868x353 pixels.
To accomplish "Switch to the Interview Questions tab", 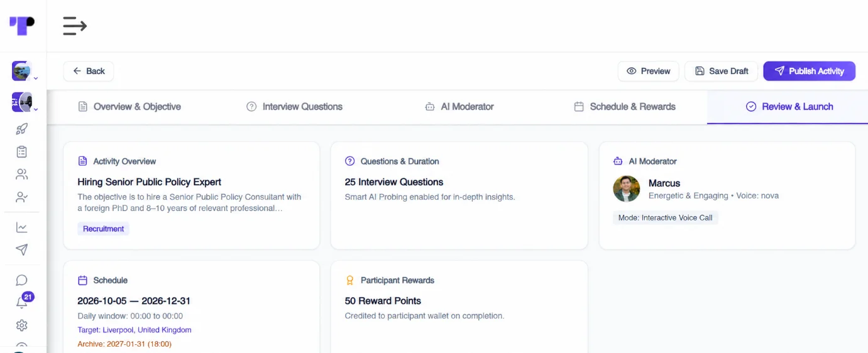I will [295, 107].
